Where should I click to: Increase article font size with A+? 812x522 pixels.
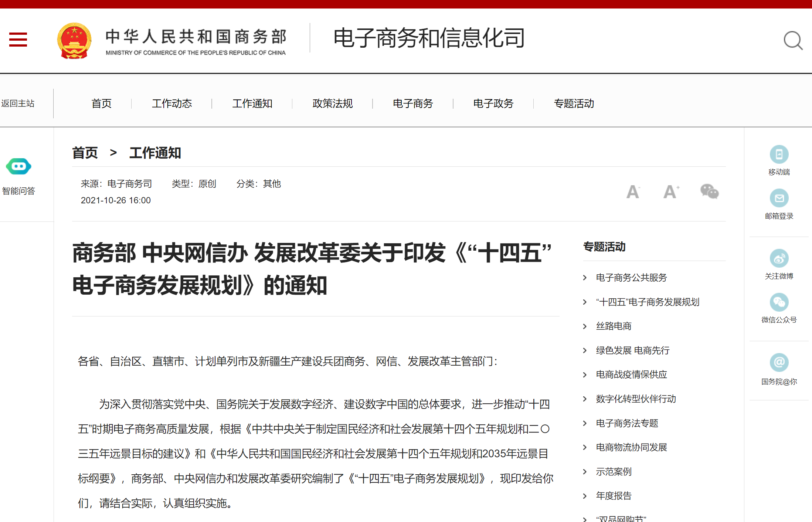(671, 191)
